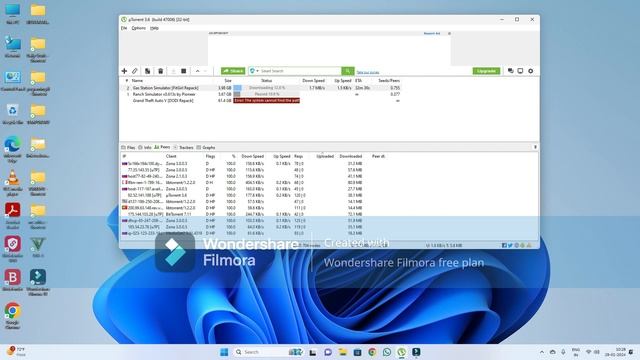The width and height of the screenshot is (640, 360).
Task: Click the Report Ad link
Action: coord(432,33)
